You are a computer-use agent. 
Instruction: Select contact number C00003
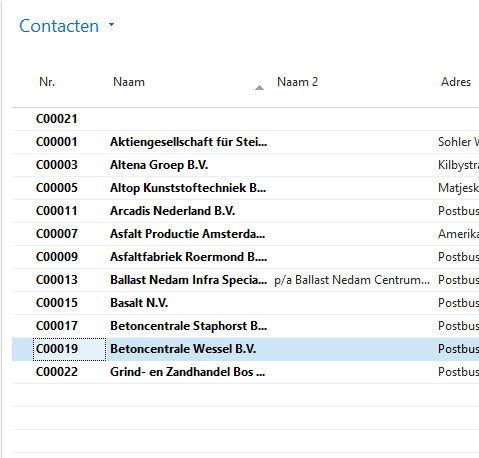[x=57, y=165]
